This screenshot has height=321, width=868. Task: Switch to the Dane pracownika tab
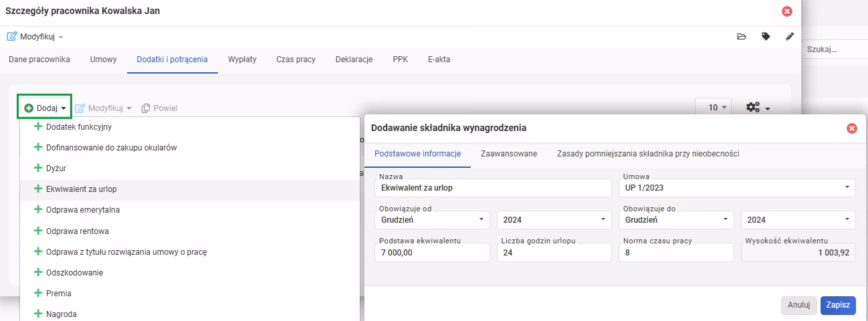pyautogui.click(x=39, y=60)
